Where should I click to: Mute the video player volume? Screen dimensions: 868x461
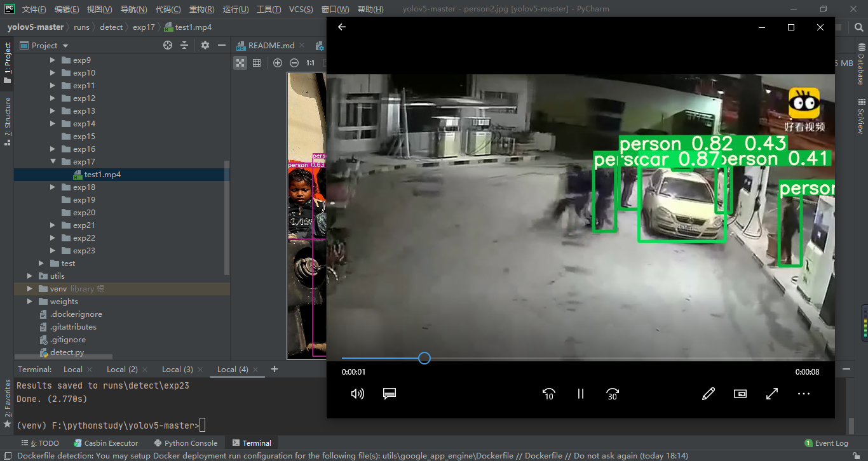pyautogui.click(x=358, y=394)
